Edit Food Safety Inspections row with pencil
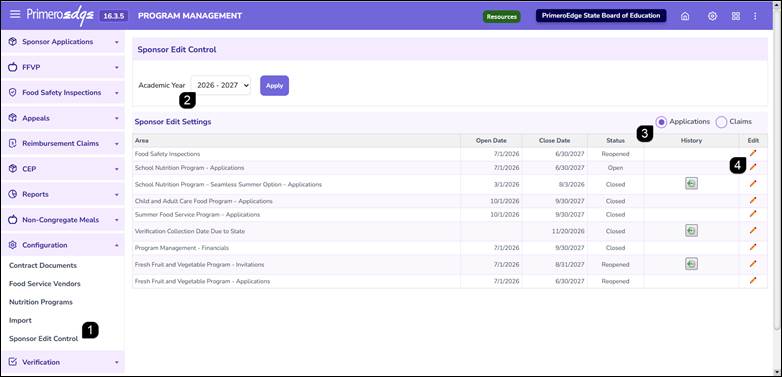The height and width of the screenshot is (377, 782). point(753,153)
